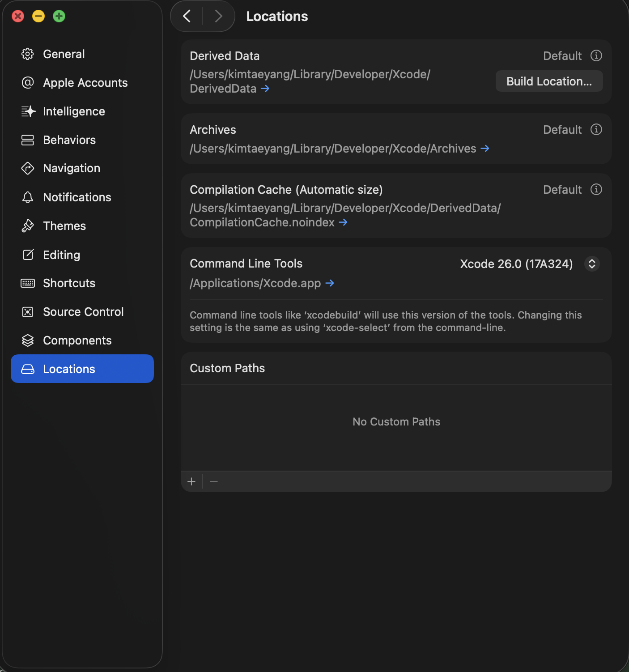Open the General settings pane

pos(82,54)
